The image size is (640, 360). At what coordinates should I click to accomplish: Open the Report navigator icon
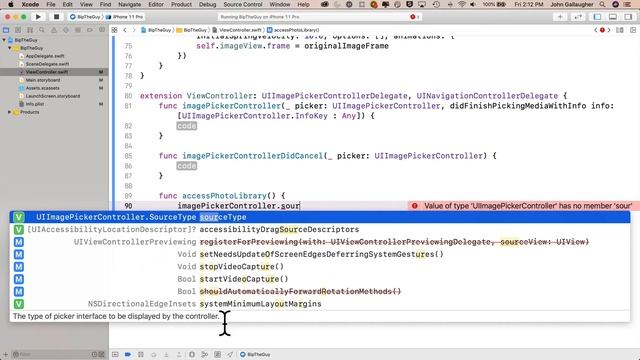[x=102, y=30]
